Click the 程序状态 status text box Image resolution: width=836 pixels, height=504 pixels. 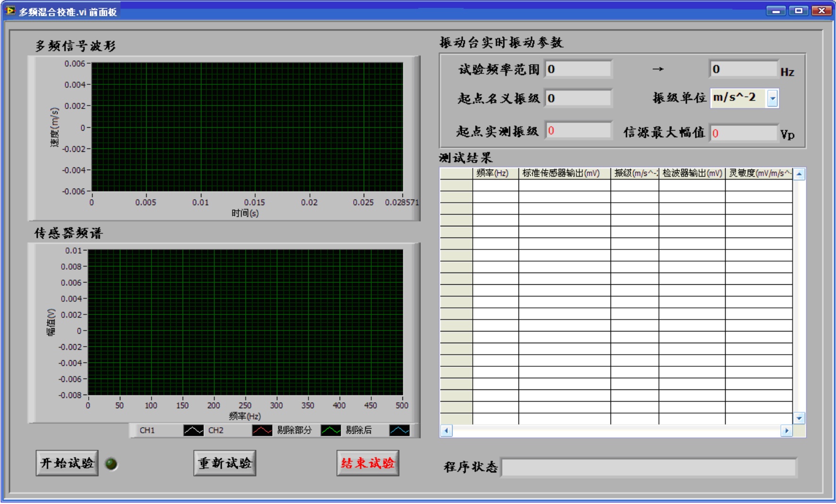(649, 468)
